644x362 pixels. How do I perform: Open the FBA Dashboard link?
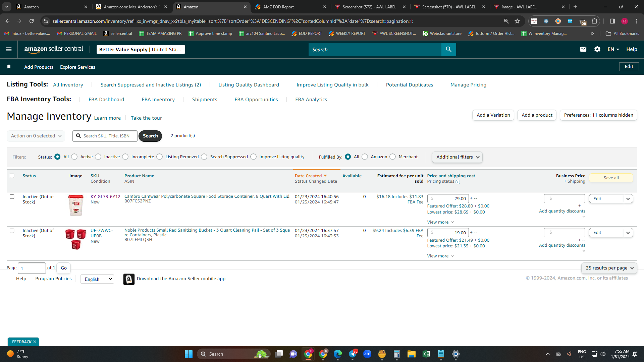coord(106,100)
